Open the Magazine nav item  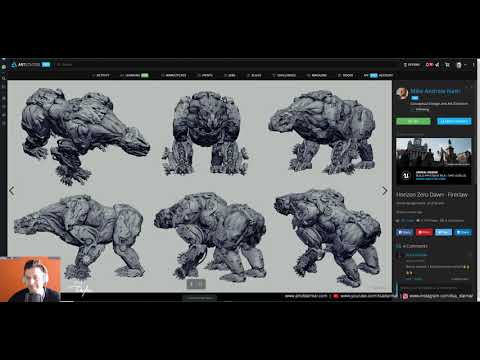pyautogui.click(x=317, y=75)
